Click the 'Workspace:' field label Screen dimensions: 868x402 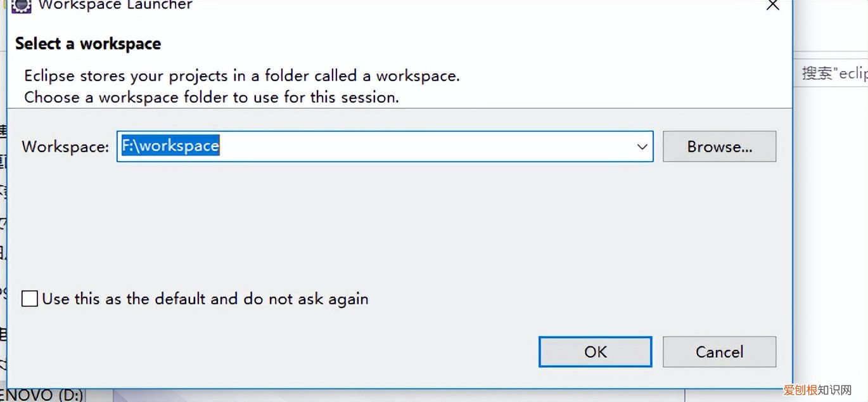click(65, 146)
